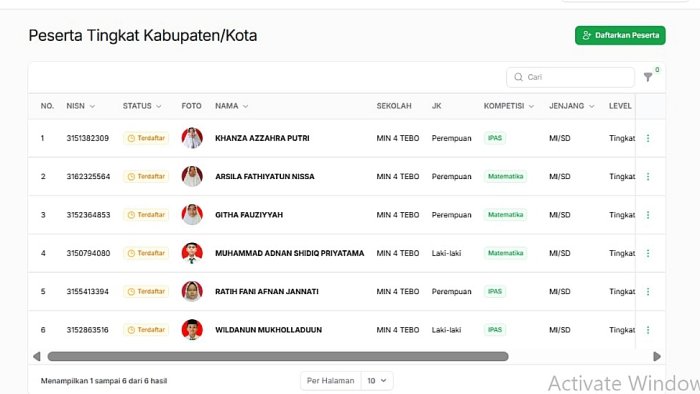Viewport: 700px width, 394px height.
Task: Click Wildanun Mukholladuun's photo
Action: pos(192,330)
